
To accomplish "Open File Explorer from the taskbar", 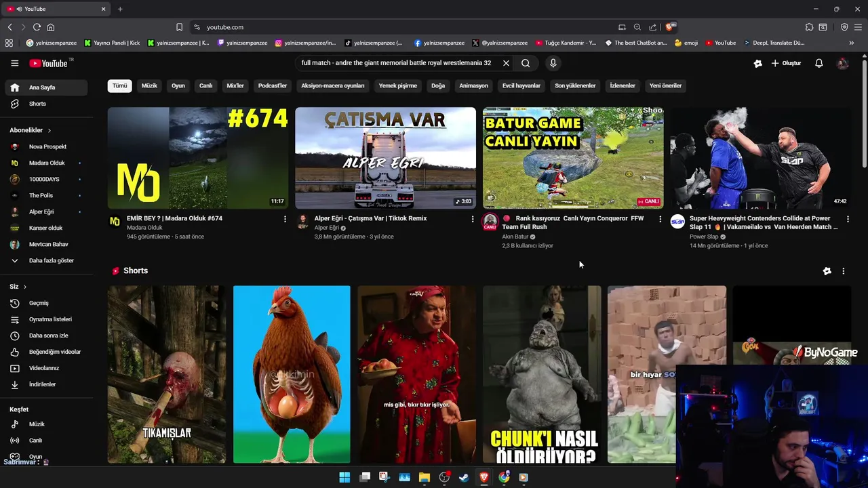I will point(425,477).
